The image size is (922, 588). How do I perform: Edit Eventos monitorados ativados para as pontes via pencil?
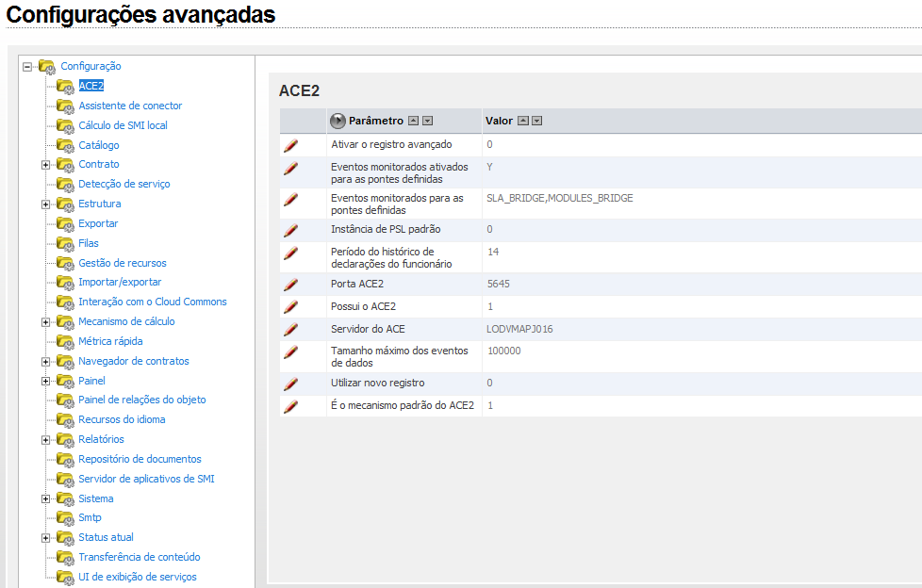(290, 168)
